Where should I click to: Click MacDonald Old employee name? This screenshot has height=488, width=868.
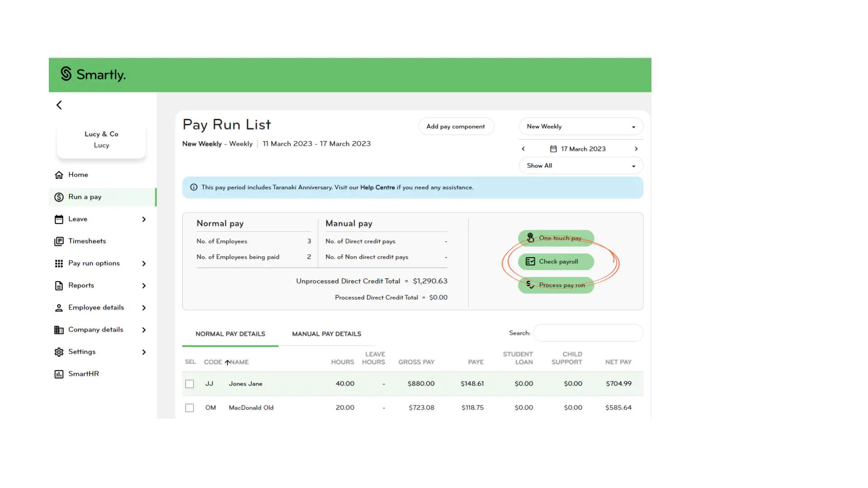pos(251,408)
